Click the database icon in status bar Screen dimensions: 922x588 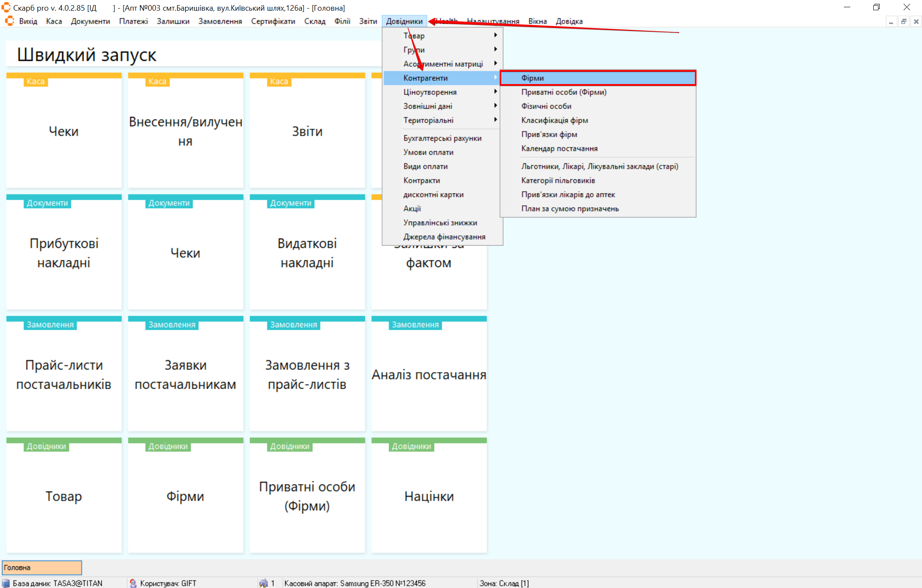[6, 583]
